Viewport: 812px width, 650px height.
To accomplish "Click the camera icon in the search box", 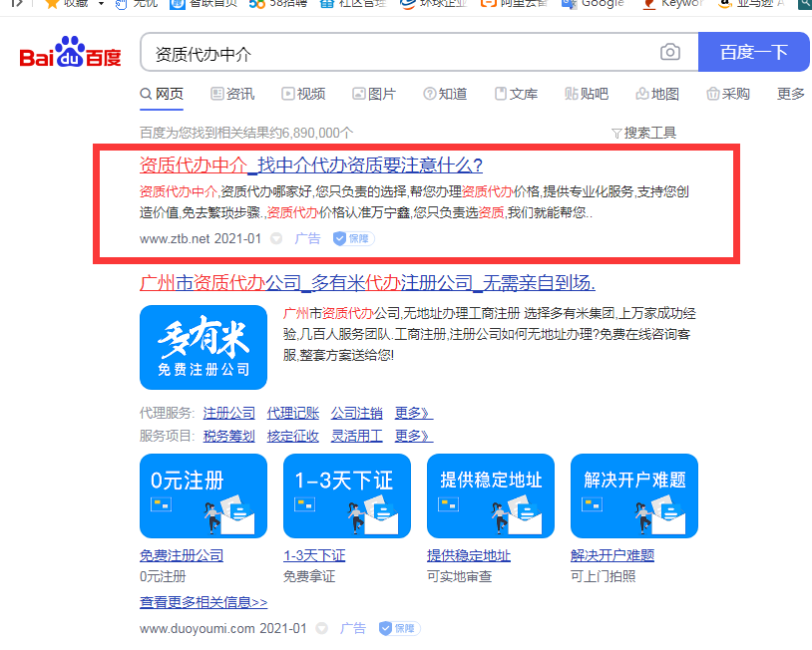I will point(669,51).
